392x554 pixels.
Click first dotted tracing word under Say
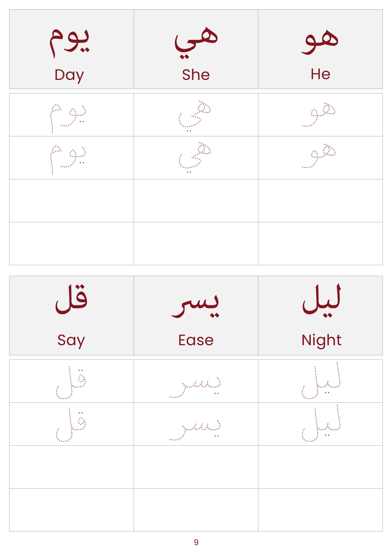pos(71,382)
